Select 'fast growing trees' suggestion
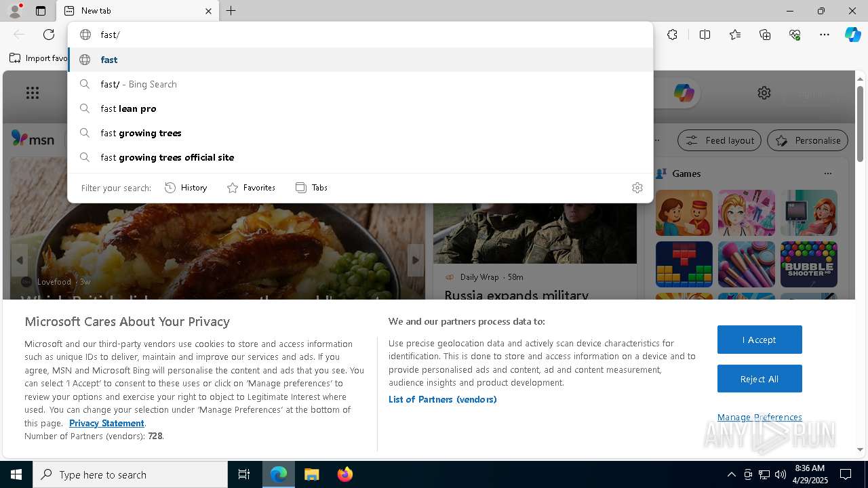Viewport: 868px width, 488px height. [x=360, y=133]
